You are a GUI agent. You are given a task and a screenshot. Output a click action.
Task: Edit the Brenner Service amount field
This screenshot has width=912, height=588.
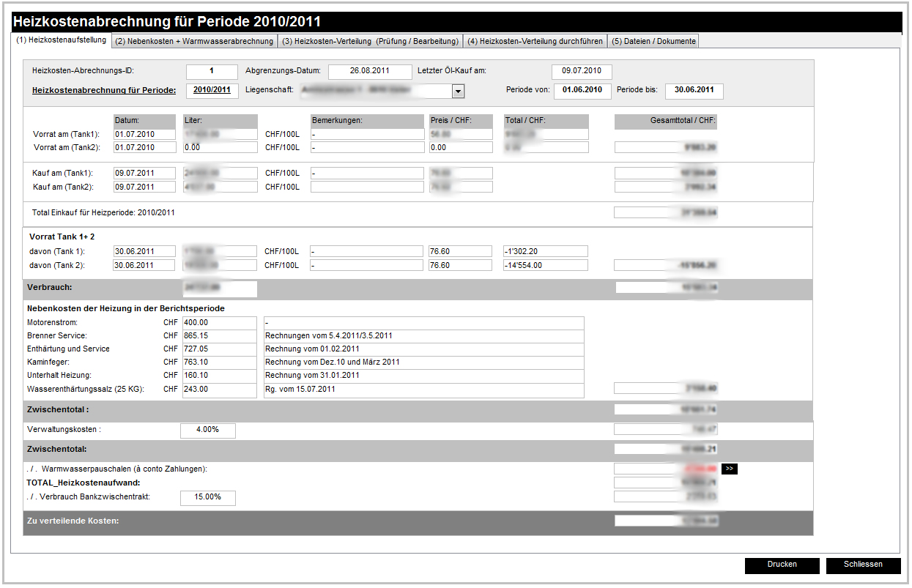pyautogui.click(x=218, y=336)
